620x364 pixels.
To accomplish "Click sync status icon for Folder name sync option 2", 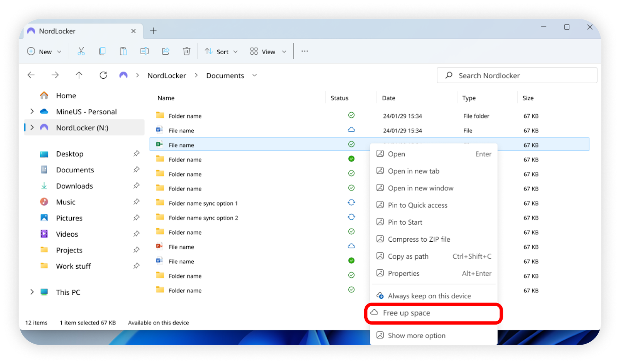I will pos(351,217).
